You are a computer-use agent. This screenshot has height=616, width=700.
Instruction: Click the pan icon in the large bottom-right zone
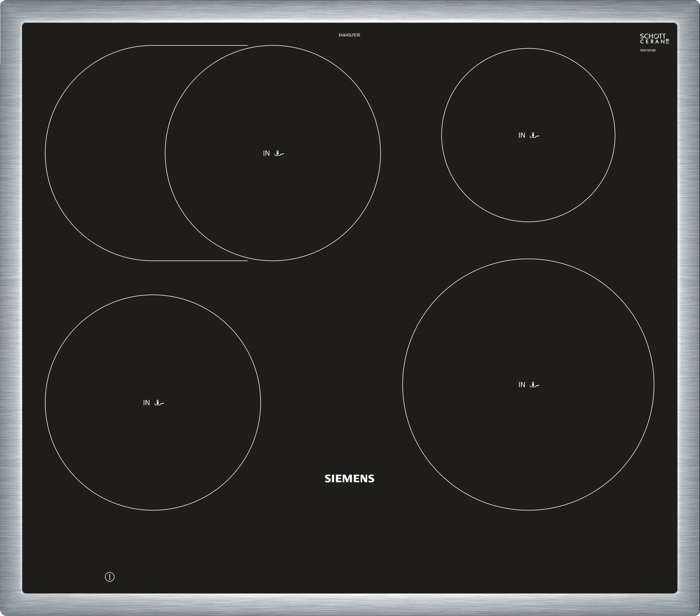(x=534, y=385)
